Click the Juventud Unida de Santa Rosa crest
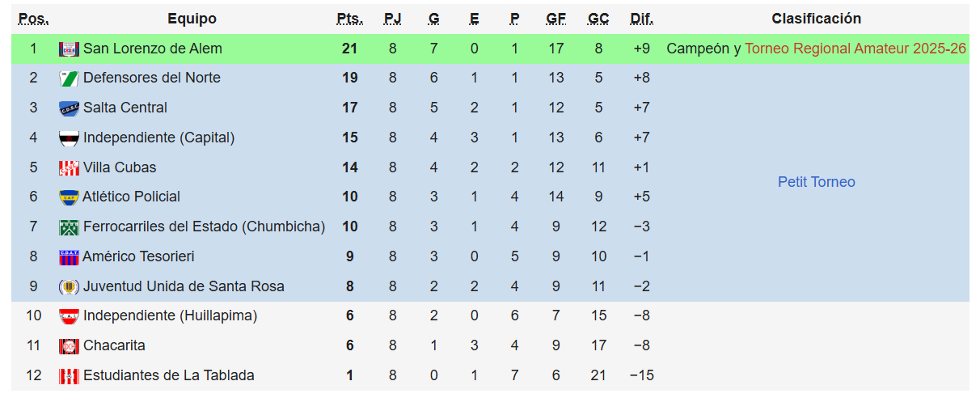Viewport: 980px width, 398px height. click(x=69, y=287)
